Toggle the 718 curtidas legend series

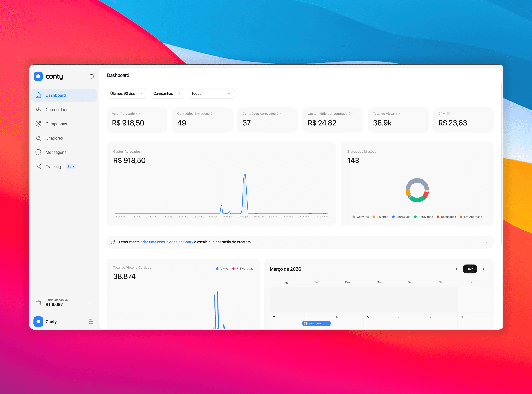coord(242,269)
